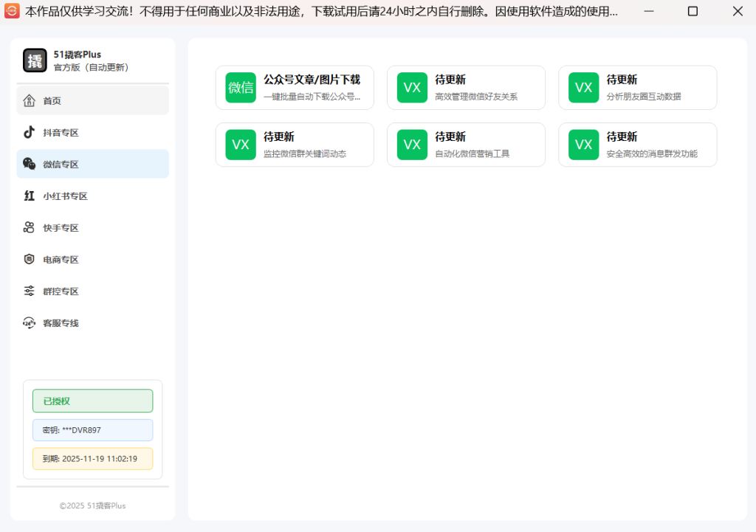Click the WeChat icon in sidebar
Screen dimensions: 756x532
point(30,164)
